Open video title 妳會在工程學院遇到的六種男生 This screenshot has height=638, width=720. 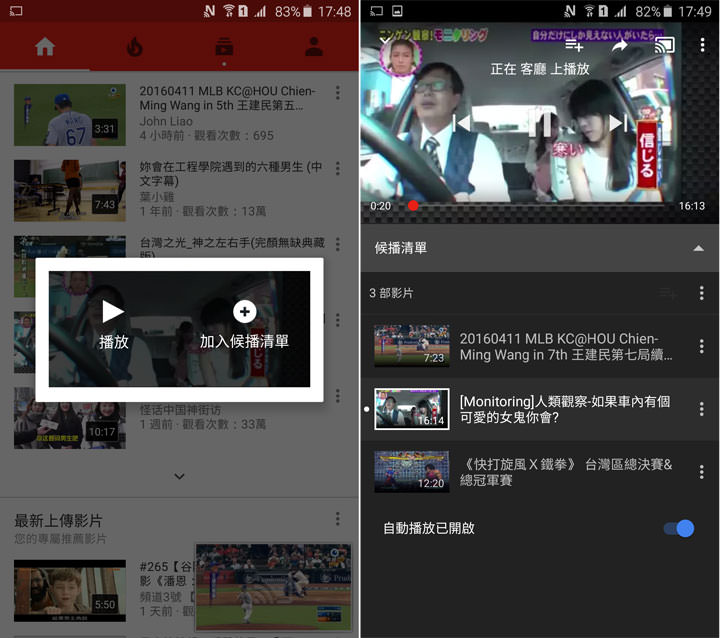tap(231, 174)
